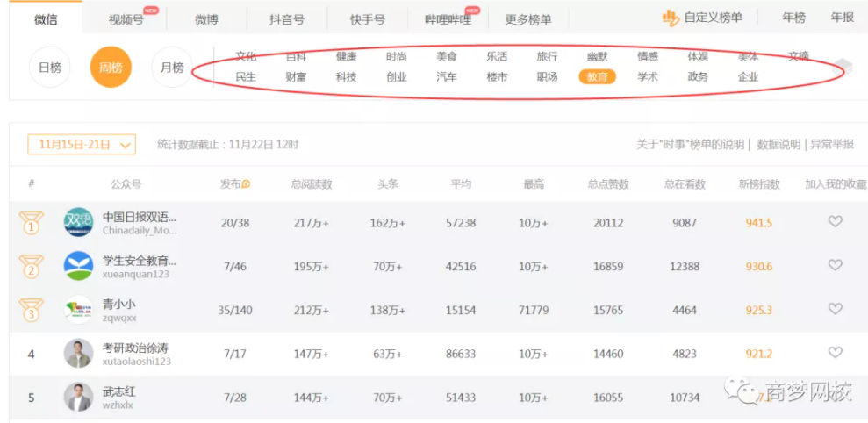
Task: Select the 百科 category
Action: coord(296,56)
